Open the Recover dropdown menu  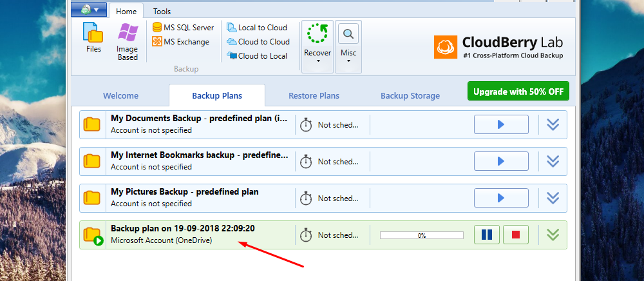pyautogui.click(x=317, y=46)
